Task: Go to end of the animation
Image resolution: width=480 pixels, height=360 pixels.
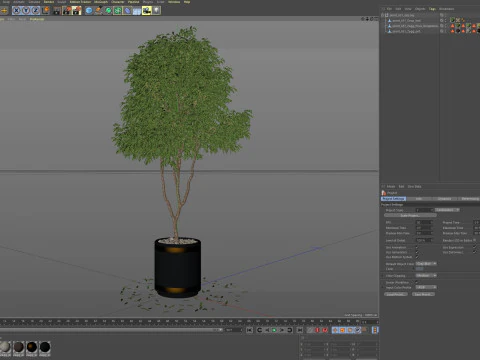Action: click(300, 330)
